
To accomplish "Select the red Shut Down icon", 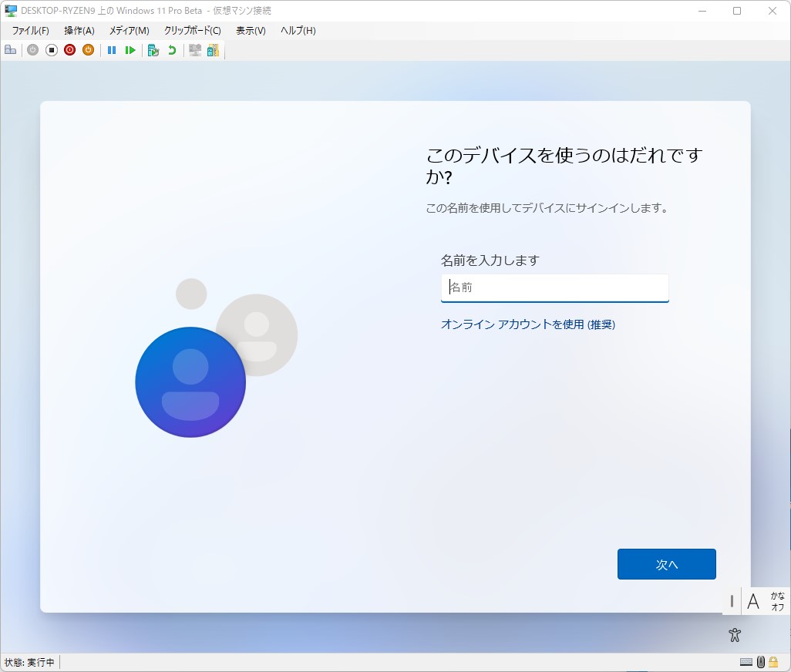I will point(69,49).
